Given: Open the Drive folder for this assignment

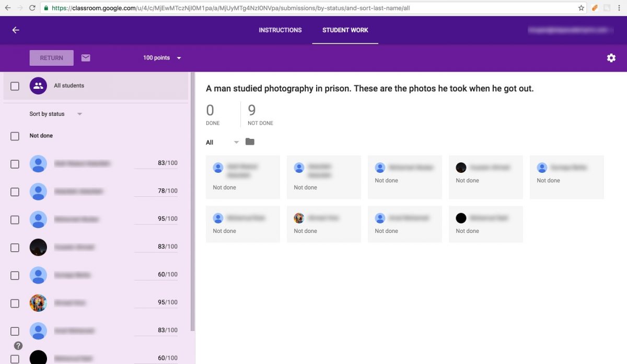Looking at the screenshot, I should pyautogui.click(x=249, y=141).
